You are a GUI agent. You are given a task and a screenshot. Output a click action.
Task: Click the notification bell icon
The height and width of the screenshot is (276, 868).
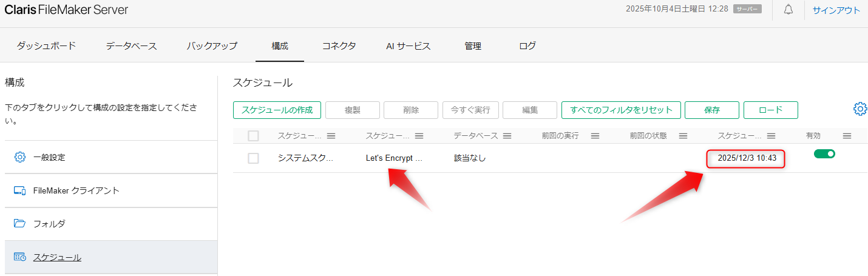point(788,10)
